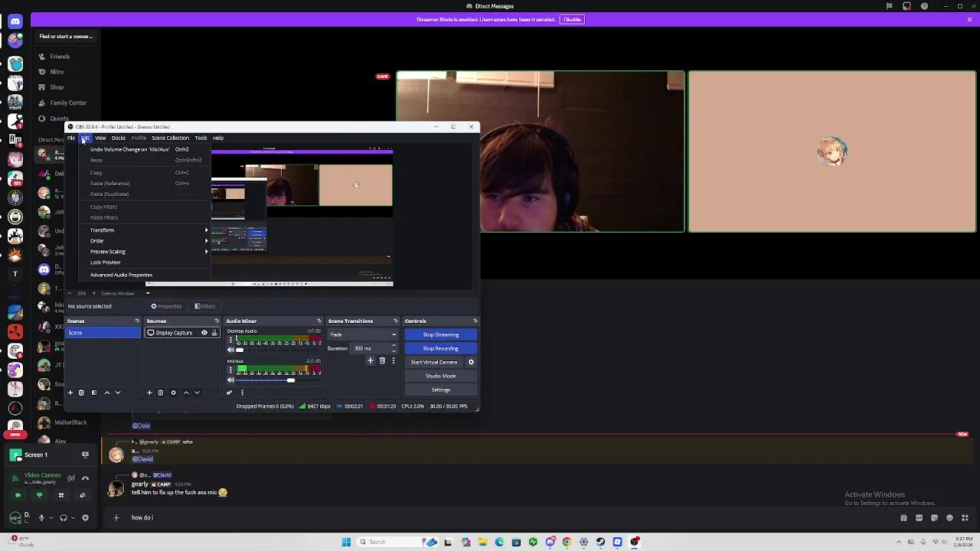The height and width of the screenshot is (551, 980).
Task: Open the OBS Tools menu
Action: point(201,138)
